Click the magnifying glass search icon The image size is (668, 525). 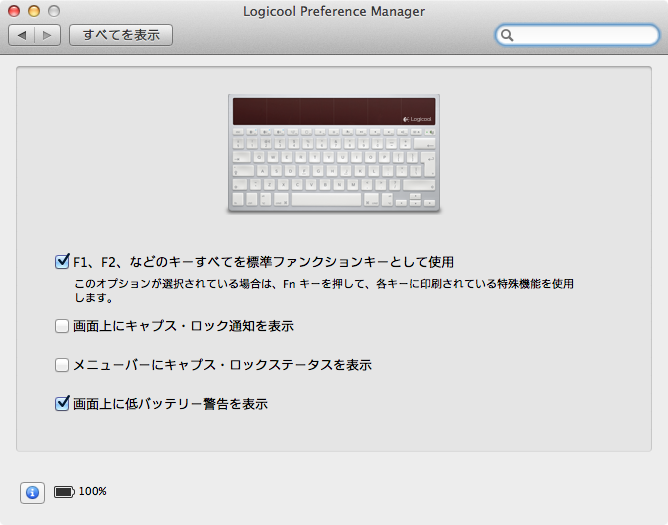(x=507, y=35)
